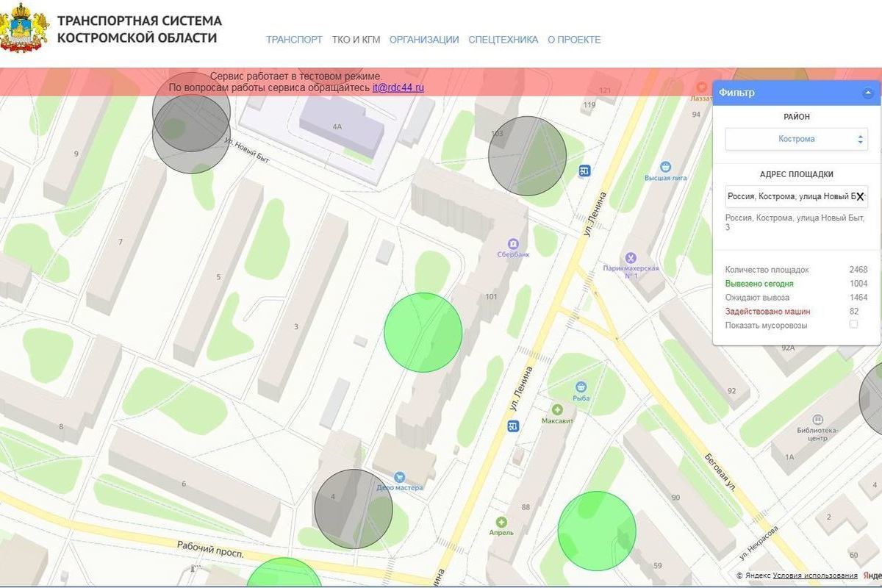Viewport: 882px width, 588px height.
Task: Click building number 8 on the map
Action: click(x=61, y=426)
